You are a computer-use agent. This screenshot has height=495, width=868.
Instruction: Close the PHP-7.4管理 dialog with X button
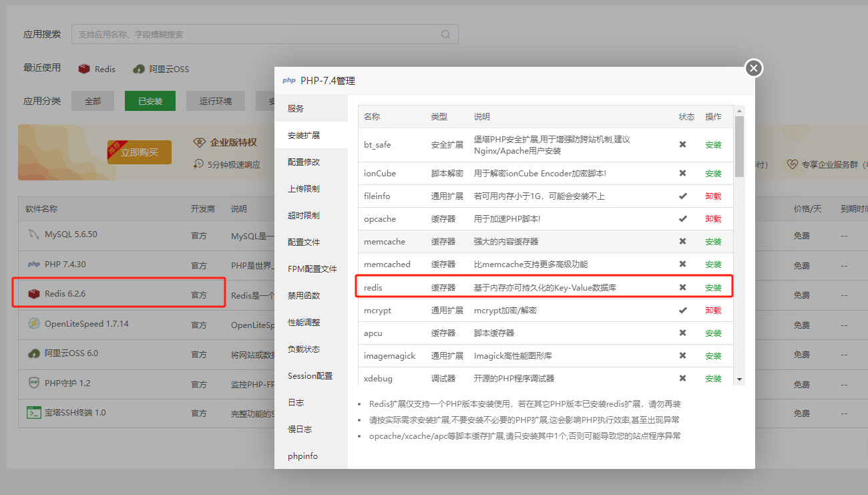click(754, 67)
